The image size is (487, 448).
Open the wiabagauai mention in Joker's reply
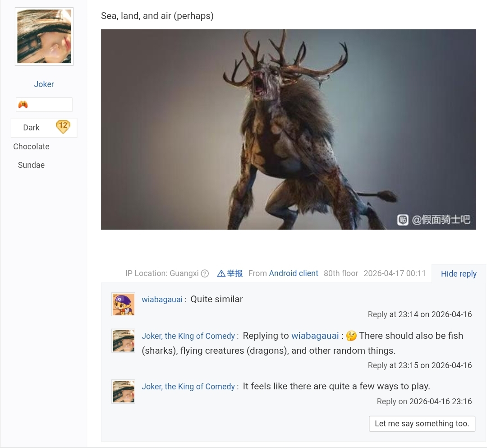315,336
